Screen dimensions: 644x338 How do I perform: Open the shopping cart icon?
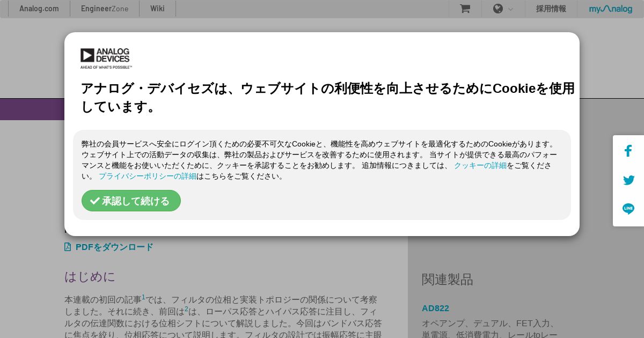465,9
